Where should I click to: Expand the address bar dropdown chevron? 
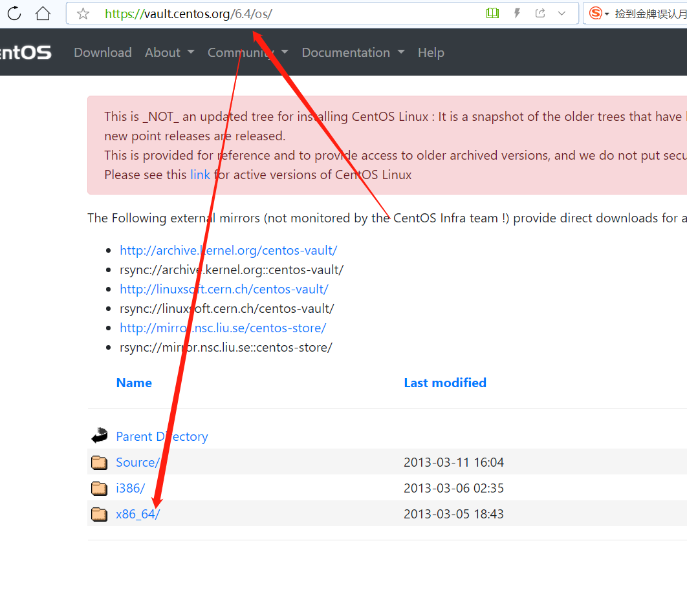click(562, 14)
